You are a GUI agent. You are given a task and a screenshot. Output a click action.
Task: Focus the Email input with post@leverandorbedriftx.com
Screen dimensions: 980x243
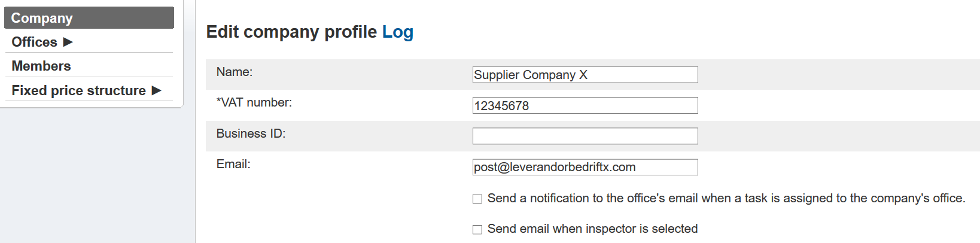pos(585,167)
